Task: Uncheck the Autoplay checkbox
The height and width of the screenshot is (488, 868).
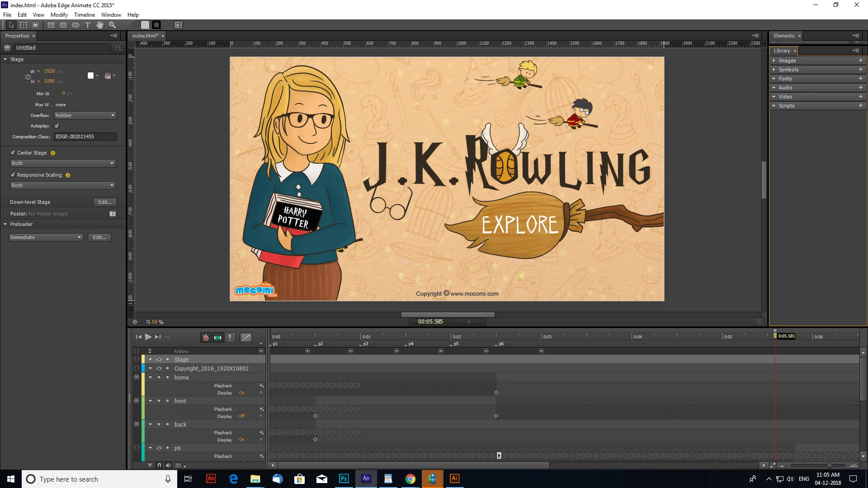Action: tap(57, 126)
